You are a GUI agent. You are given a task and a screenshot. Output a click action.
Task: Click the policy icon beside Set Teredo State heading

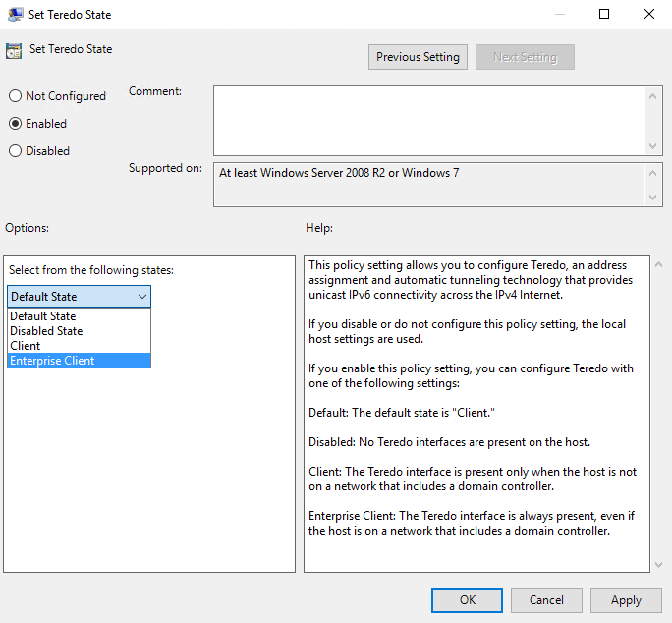coord(14,50)
